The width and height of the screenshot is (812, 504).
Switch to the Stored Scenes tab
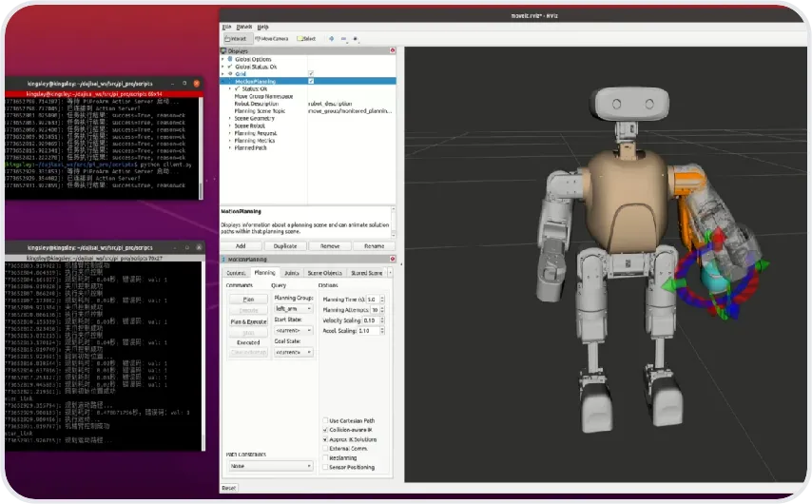coord(367,273)
